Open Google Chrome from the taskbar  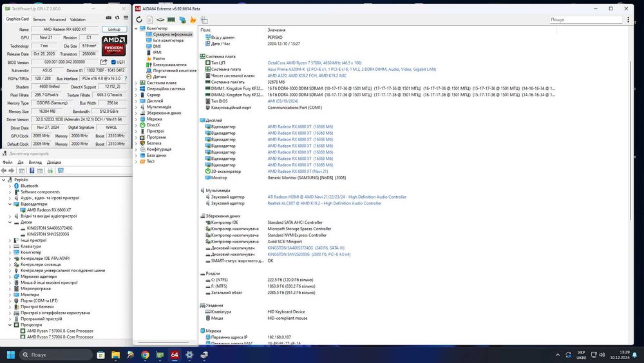(145, 355)
